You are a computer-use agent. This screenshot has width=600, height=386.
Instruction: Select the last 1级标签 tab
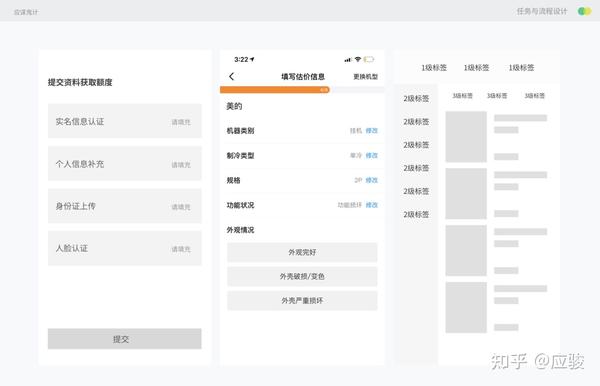521,68
